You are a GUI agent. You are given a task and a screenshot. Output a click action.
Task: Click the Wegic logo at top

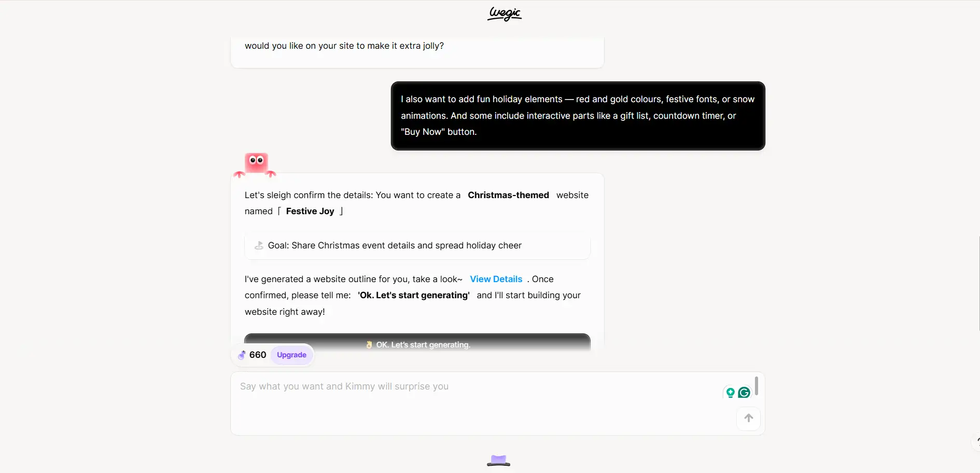pos(504,13)
